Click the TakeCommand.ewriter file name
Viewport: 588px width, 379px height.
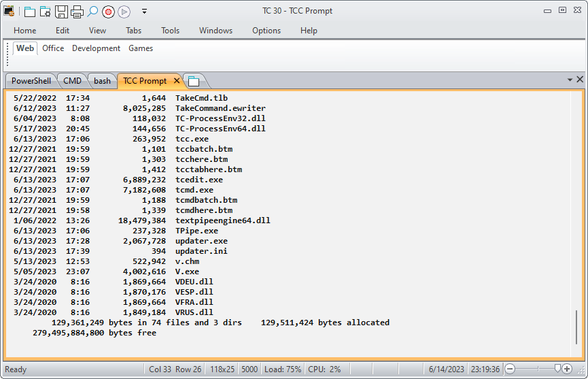[220, 108]
